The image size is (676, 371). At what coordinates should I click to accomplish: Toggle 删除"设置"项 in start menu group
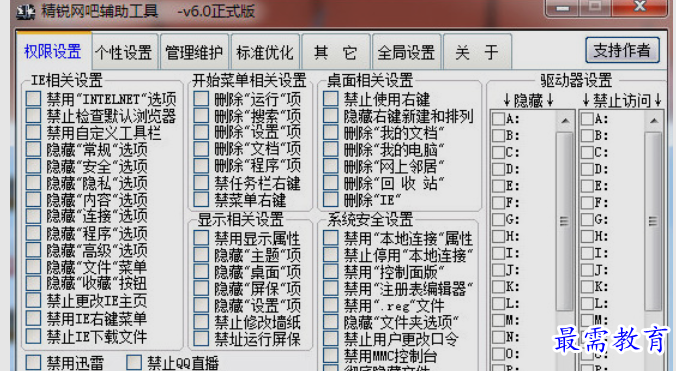pyautogui.click(x=201, y=132)
